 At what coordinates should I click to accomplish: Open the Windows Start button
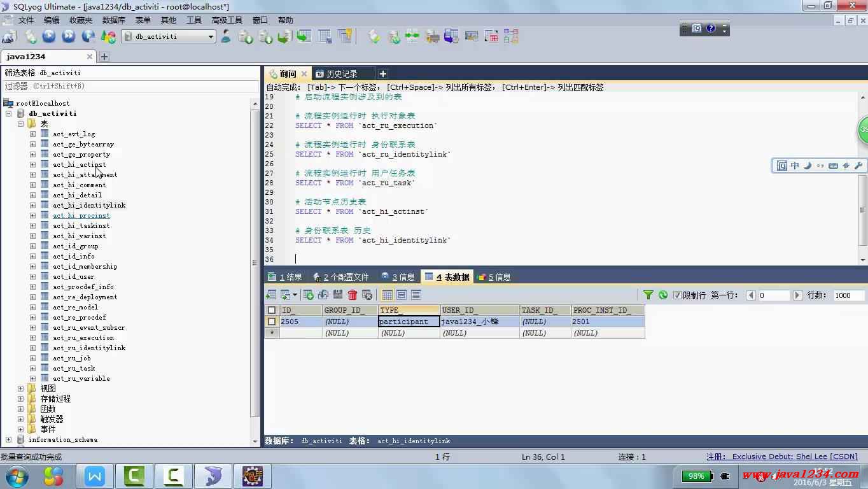pyautogui.click(x=16, y=476)
